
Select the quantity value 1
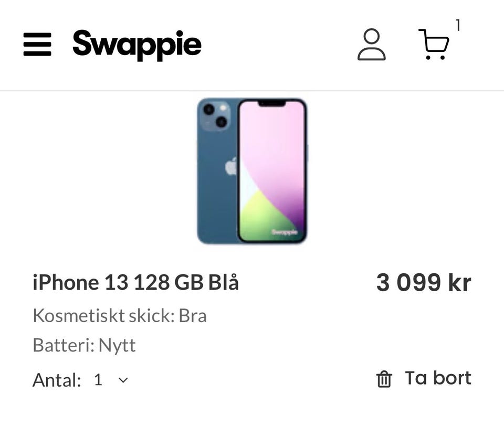tap(98, 380)
